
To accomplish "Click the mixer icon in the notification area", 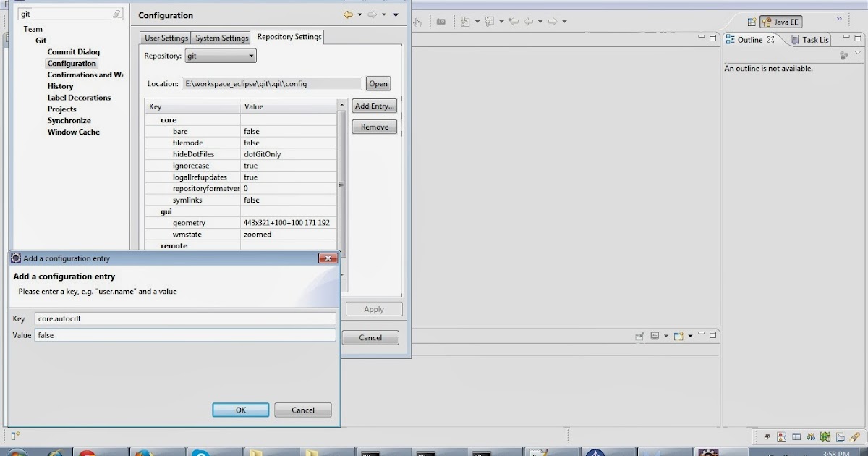I will 811,436.
